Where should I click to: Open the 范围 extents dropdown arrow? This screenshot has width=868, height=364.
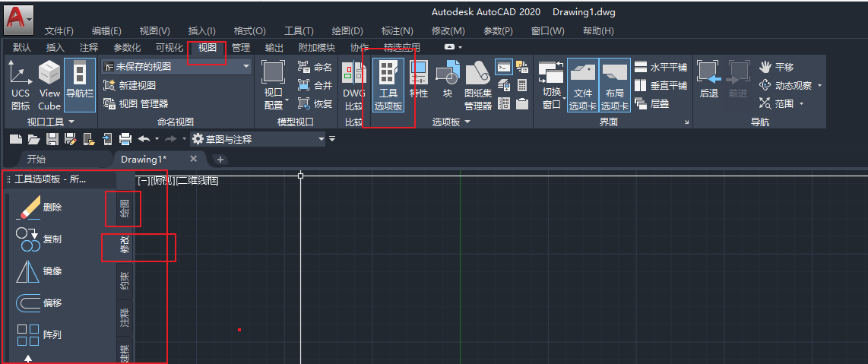point(802,103)
